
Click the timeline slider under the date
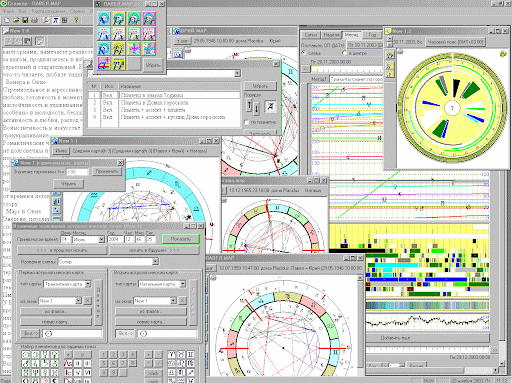[346, 69]
